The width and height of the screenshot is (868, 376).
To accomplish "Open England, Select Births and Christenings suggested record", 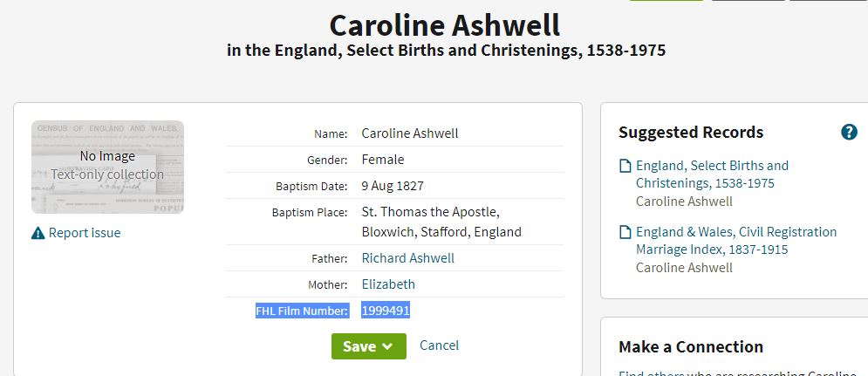I will coord(712,174).
